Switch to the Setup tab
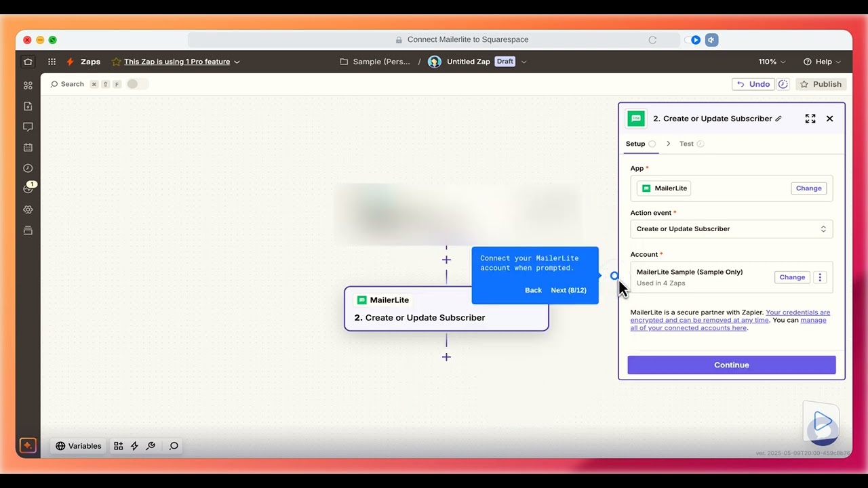This screenshot has height=488, width=868. point(640,144)
